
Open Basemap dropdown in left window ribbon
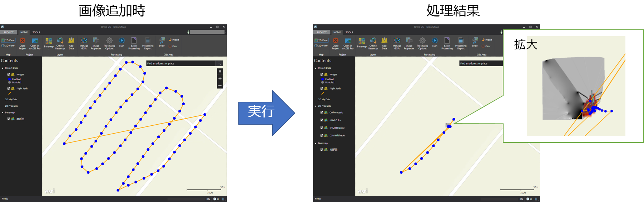pos(49,43)
